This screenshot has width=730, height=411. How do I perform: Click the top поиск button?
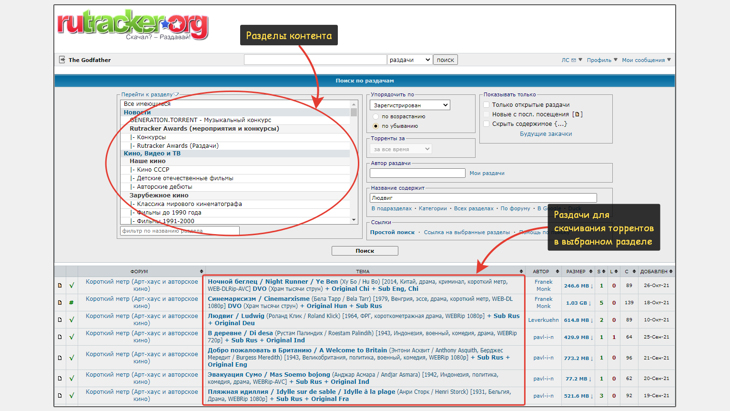coord(445,60)
